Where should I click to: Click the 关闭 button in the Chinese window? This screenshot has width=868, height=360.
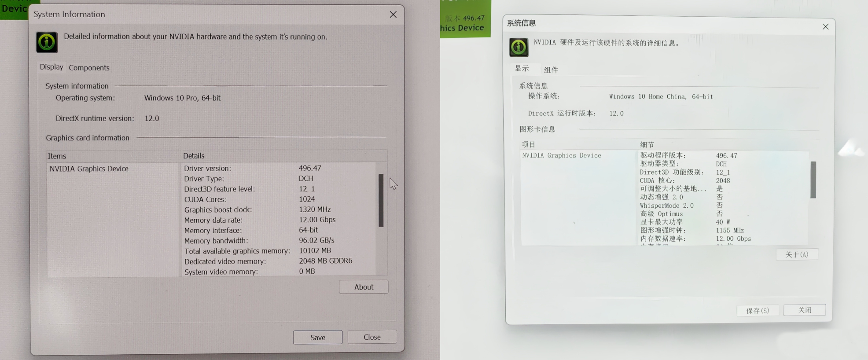pos(805,310)
